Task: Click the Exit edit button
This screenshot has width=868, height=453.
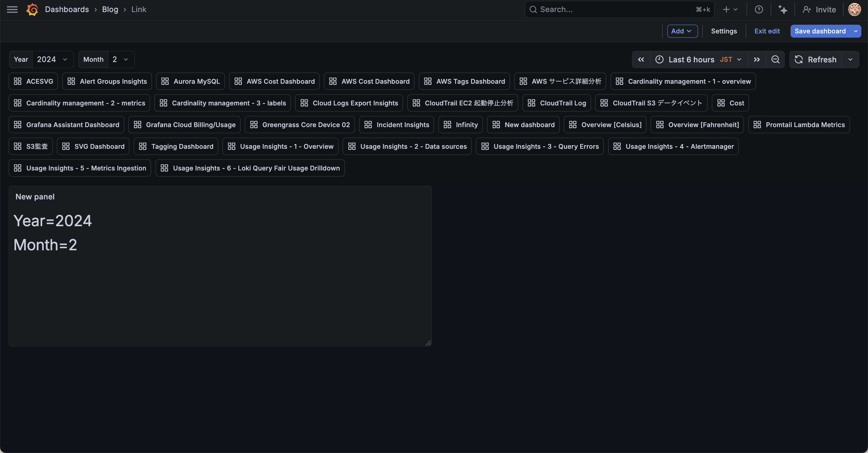Action: [766, 31]
